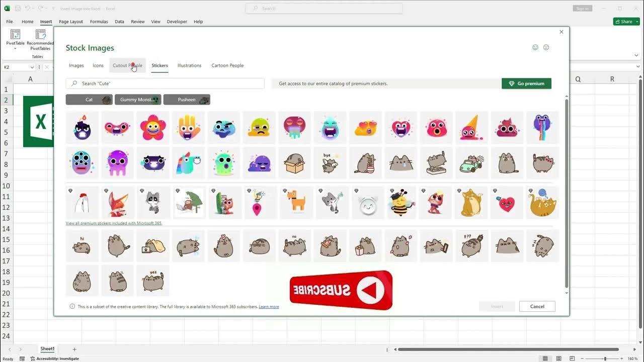Open the Cutout People tab
644x362 pixels.
[127, 65]
